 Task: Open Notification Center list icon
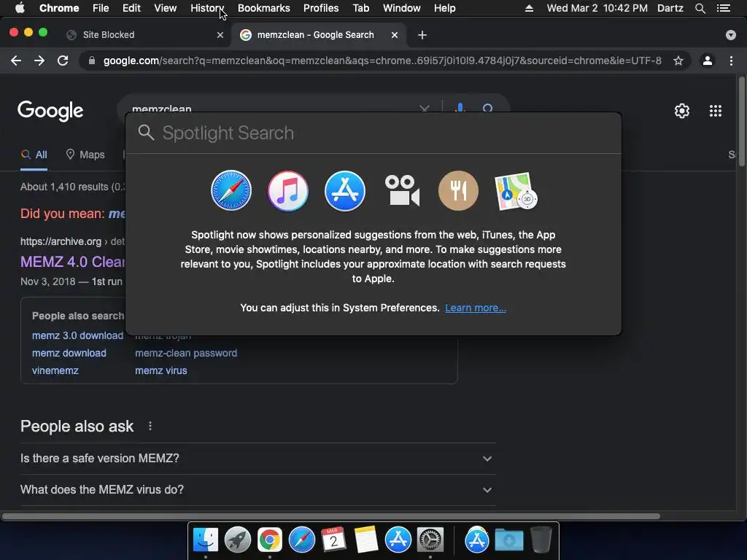coord(724,8)
